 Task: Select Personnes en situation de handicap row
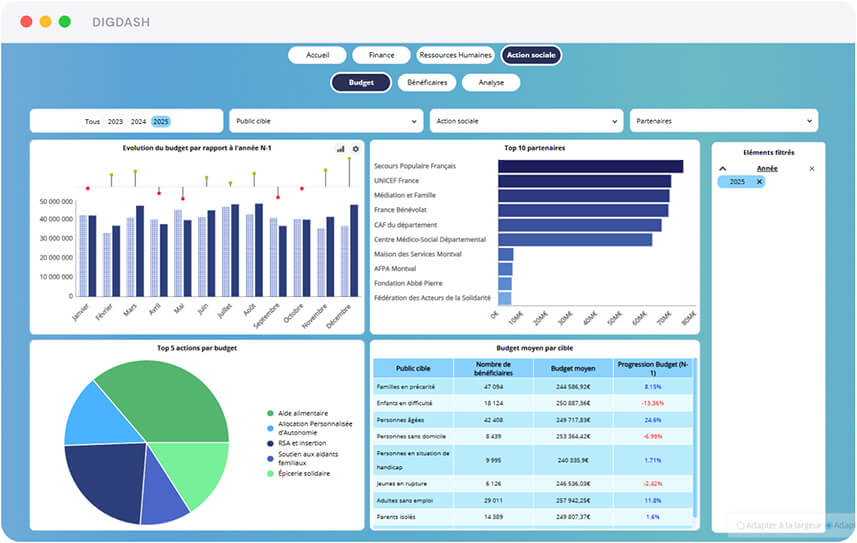533,460
